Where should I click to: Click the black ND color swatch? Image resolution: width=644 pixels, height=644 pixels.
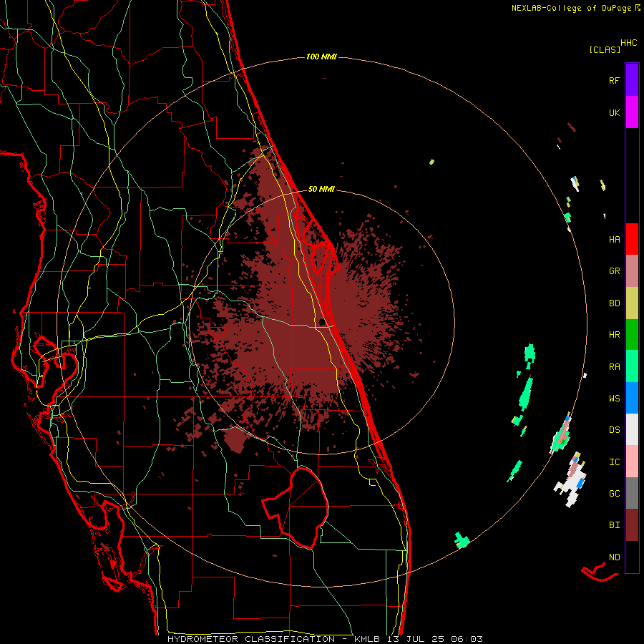pyautogui.click(x=632, y=557)
